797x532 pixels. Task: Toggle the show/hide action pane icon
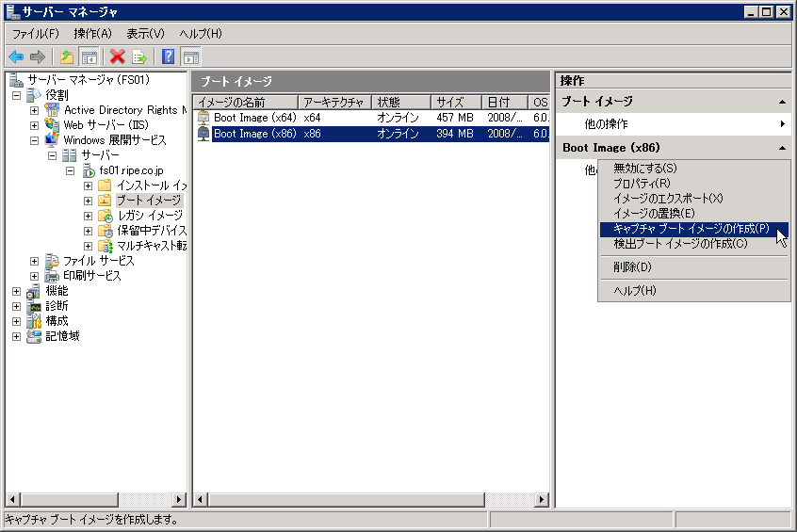point(190,56)
